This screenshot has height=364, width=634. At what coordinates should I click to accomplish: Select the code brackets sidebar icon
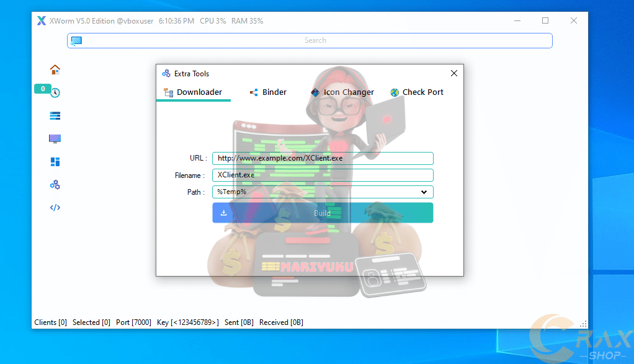pos(55,208)
